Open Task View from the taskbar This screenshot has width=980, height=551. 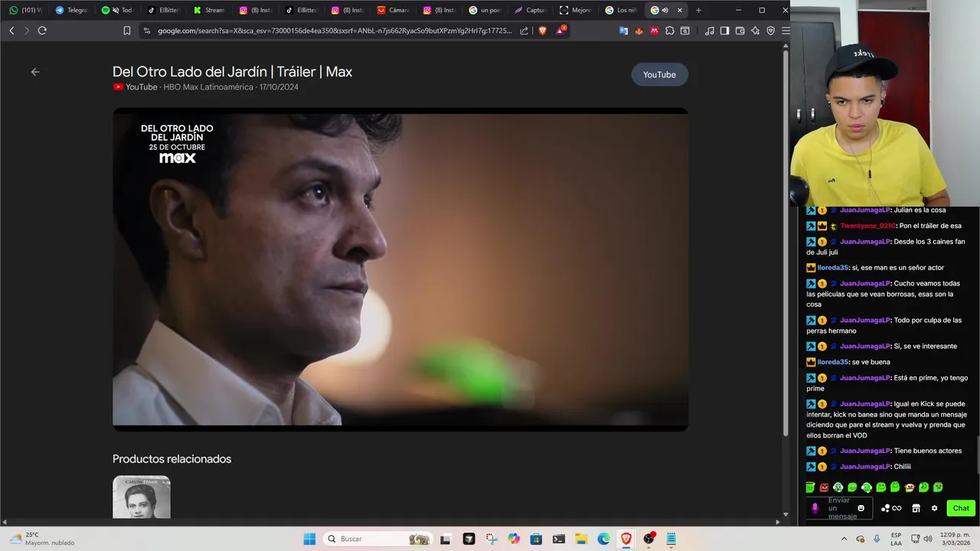pyautogui.click(x=446, y=539)
